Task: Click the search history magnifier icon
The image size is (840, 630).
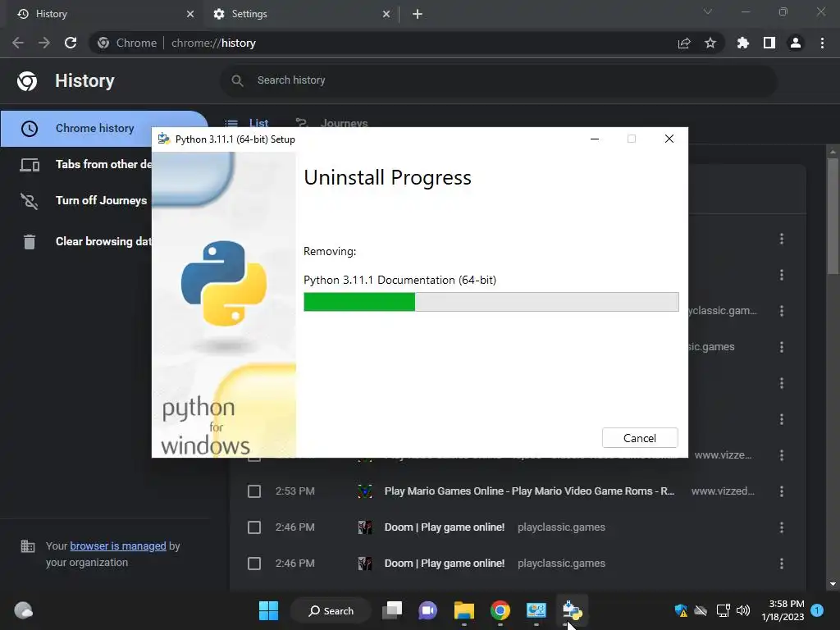Action: coord(237,80)
